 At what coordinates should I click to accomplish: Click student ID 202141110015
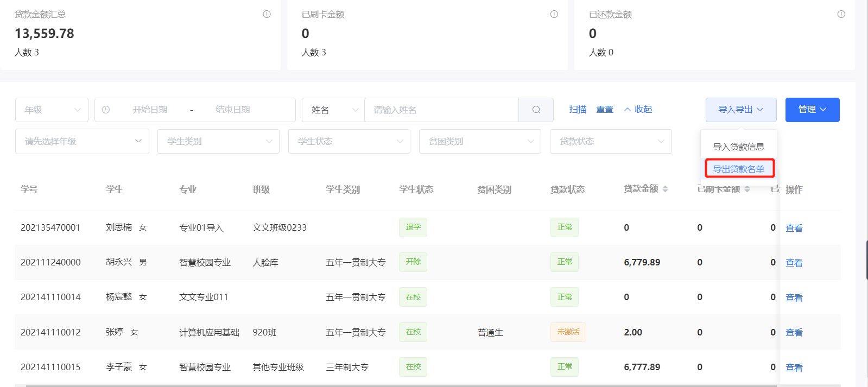[50, 367]
